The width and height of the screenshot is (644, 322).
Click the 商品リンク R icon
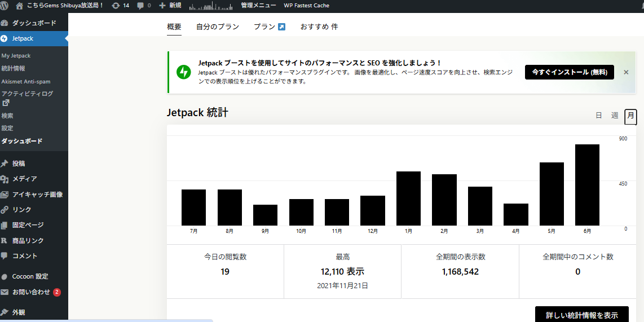pos(4,241)
